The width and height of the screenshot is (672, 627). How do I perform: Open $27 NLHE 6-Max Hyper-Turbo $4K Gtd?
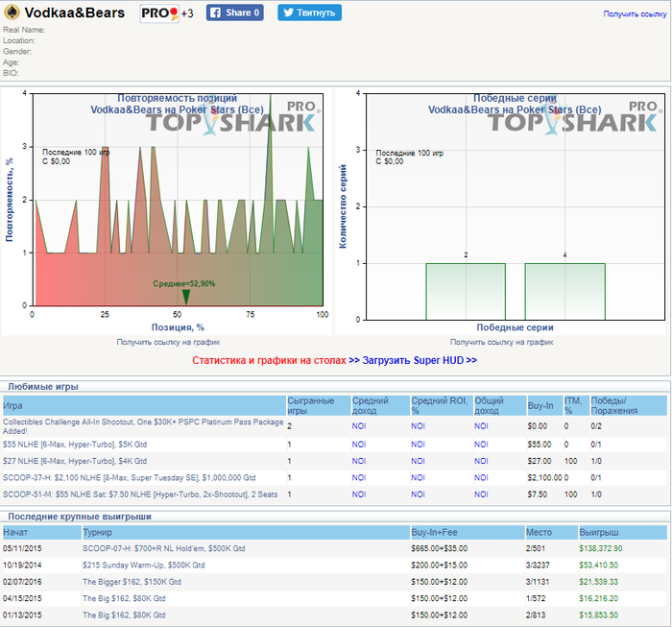[x=75, y=461]
